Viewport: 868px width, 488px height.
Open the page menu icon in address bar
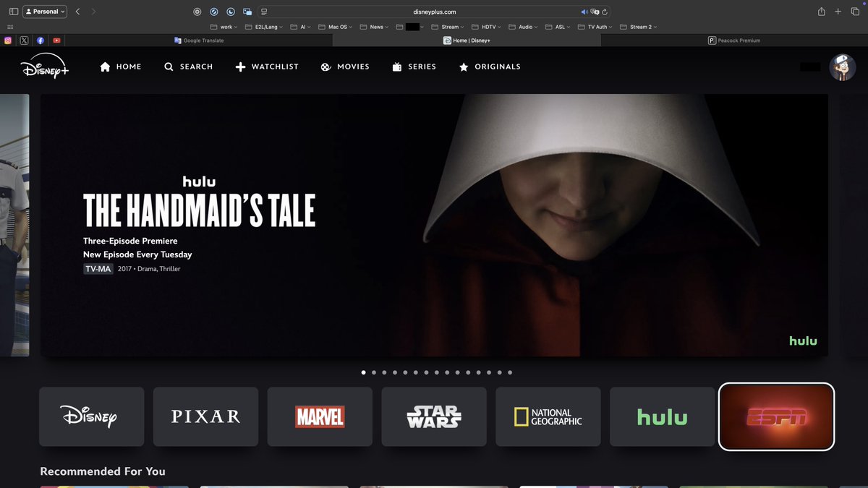click(x=264, y=12)
